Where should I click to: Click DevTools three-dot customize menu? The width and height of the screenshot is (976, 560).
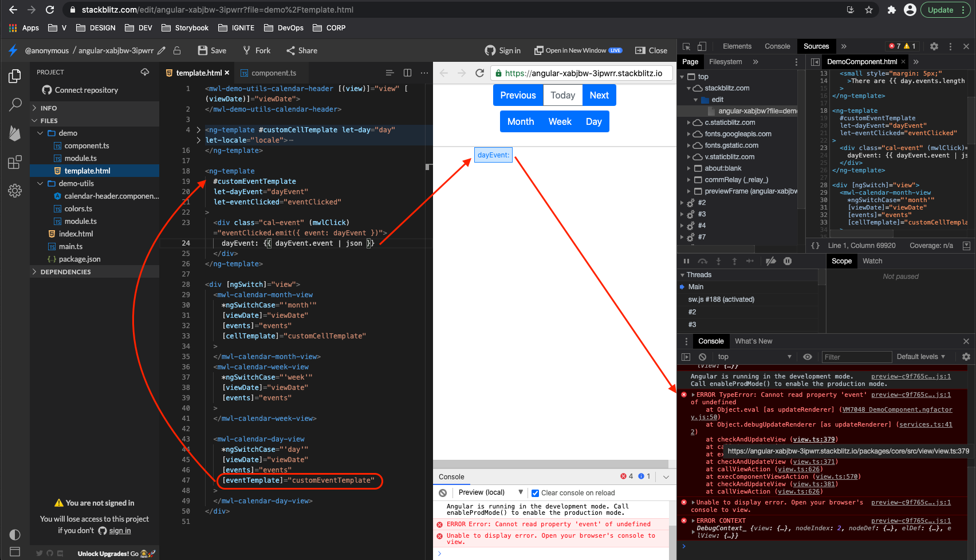pos(950,46)
